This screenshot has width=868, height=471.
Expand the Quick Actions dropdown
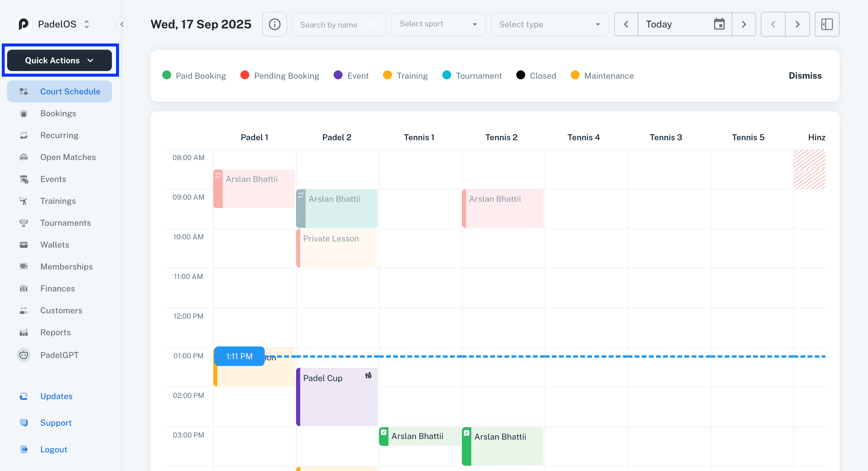59,60
